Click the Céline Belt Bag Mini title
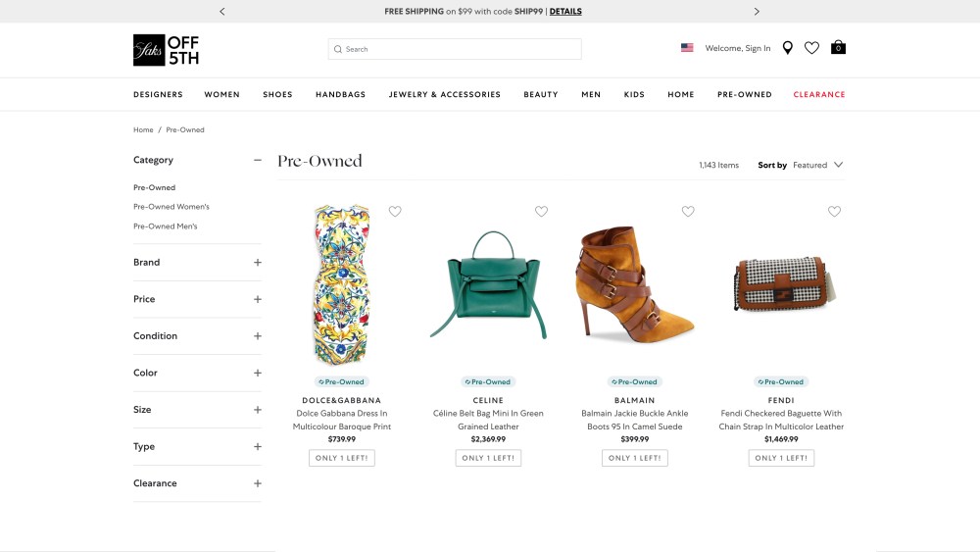Screen dimensions: 980x552 tap(488, 420)
